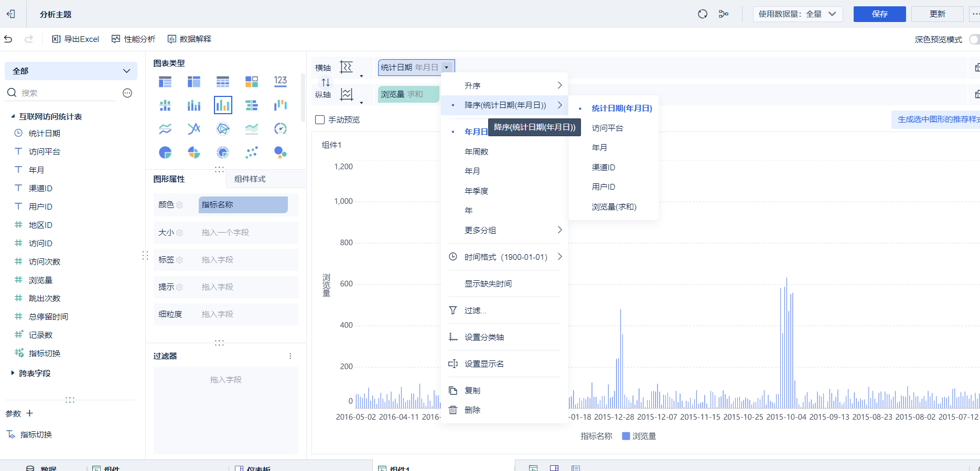The width and height of the screenshot is (980, 471).
Task: Click the redo arrow icon
Action: (29, 39)
